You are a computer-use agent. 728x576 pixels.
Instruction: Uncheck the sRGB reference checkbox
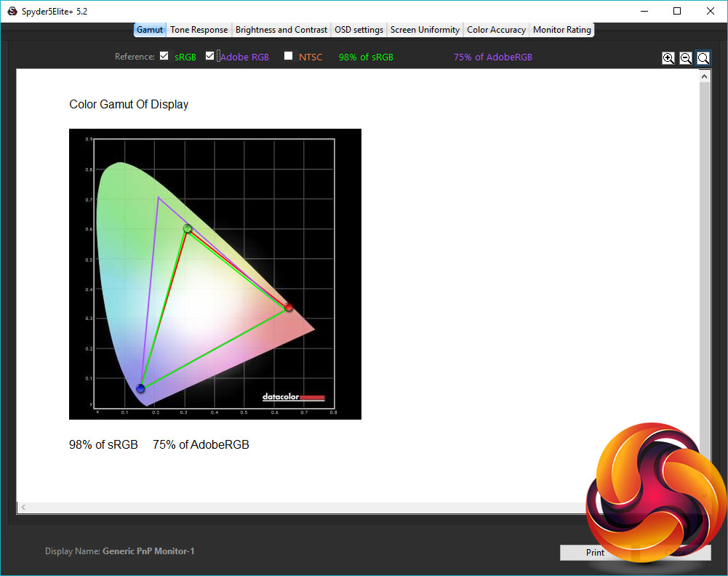[164, 56]
